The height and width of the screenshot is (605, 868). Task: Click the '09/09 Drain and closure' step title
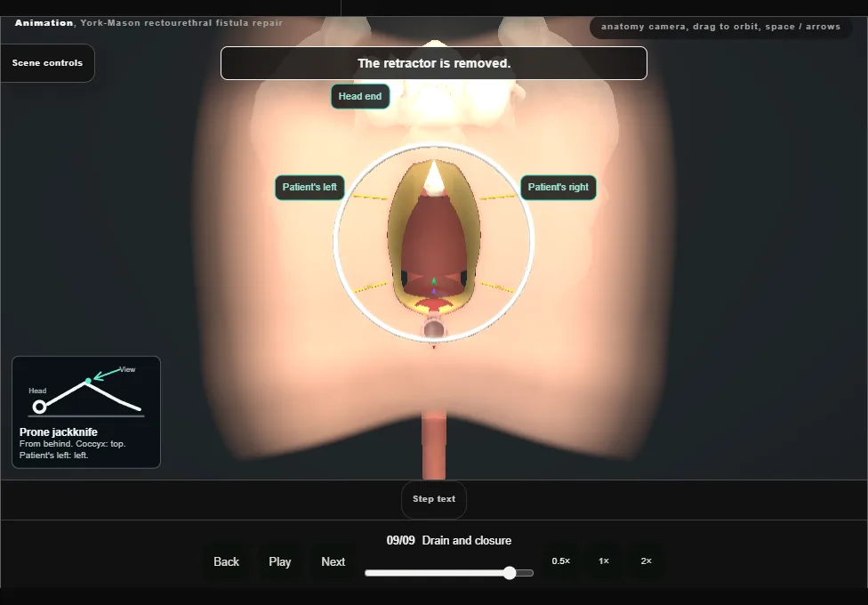449,540
